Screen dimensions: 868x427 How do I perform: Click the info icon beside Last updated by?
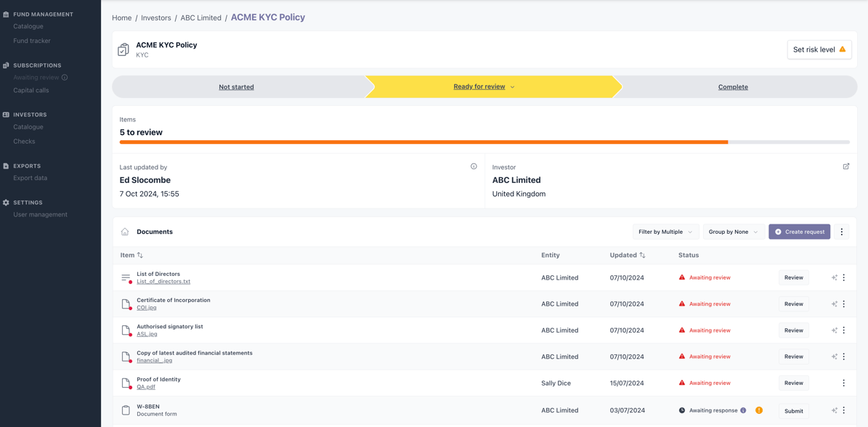click(474, 166)
